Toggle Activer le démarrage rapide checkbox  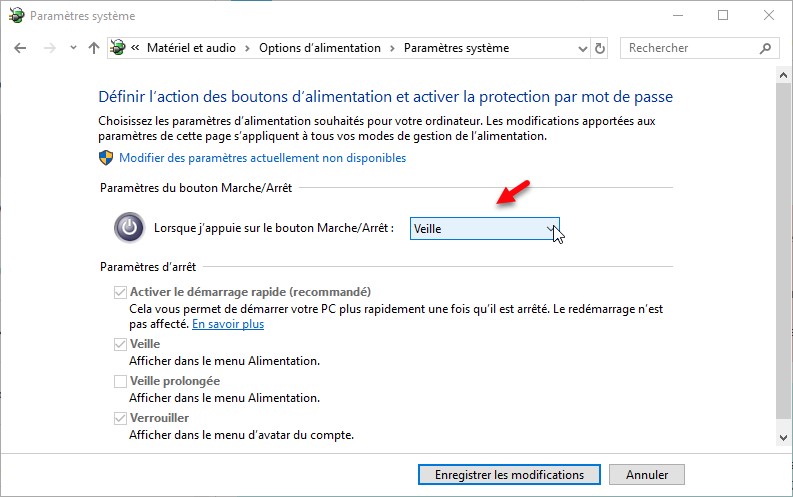click(121, 292)
